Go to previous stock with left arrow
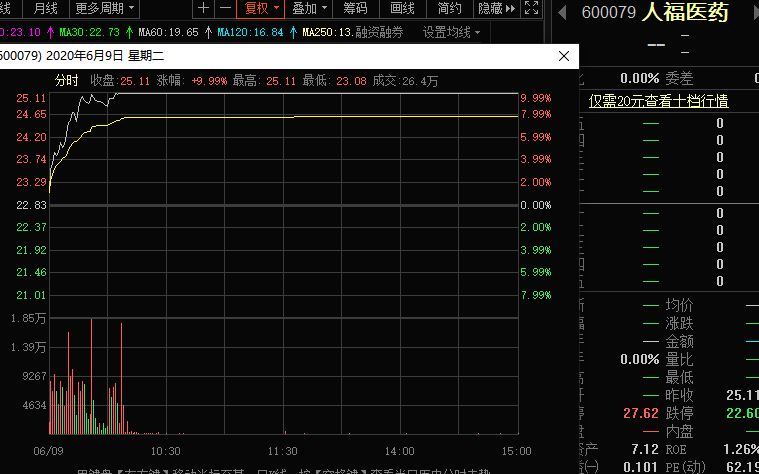Screen dimensions: 759x474 (x=563, y=13)
